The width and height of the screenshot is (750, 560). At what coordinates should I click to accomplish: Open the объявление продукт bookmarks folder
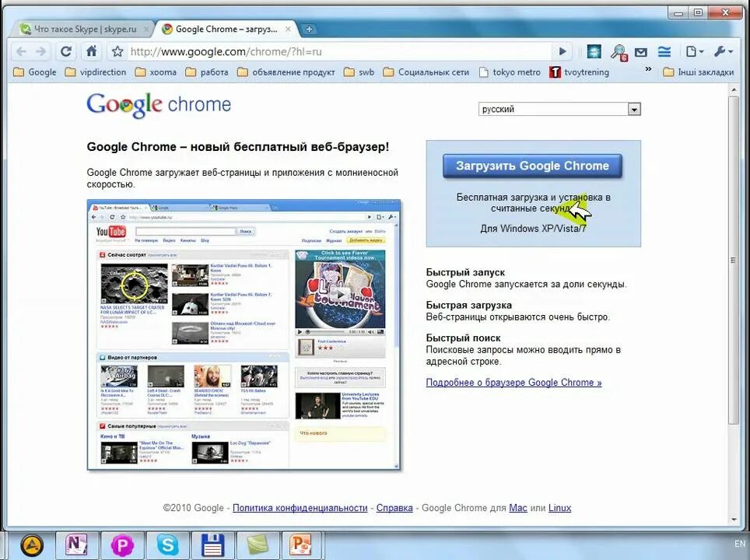(x=286, y=72)
